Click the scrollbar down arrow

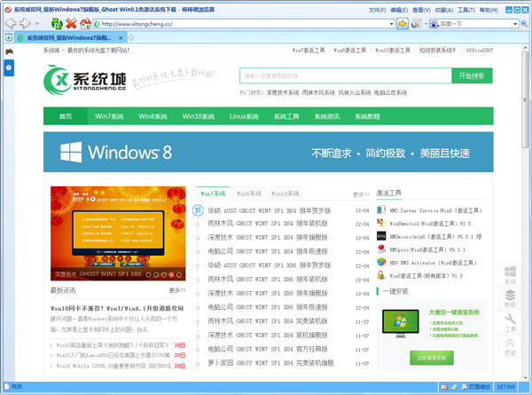click(x=525, y=377)
